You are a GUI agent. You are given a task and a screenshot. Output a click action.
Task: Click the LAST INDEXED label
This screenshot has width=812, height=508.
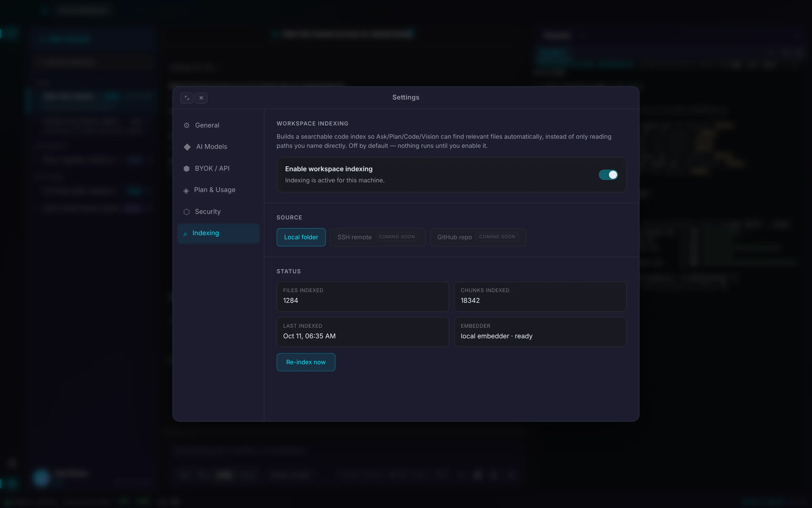(302, 326)
